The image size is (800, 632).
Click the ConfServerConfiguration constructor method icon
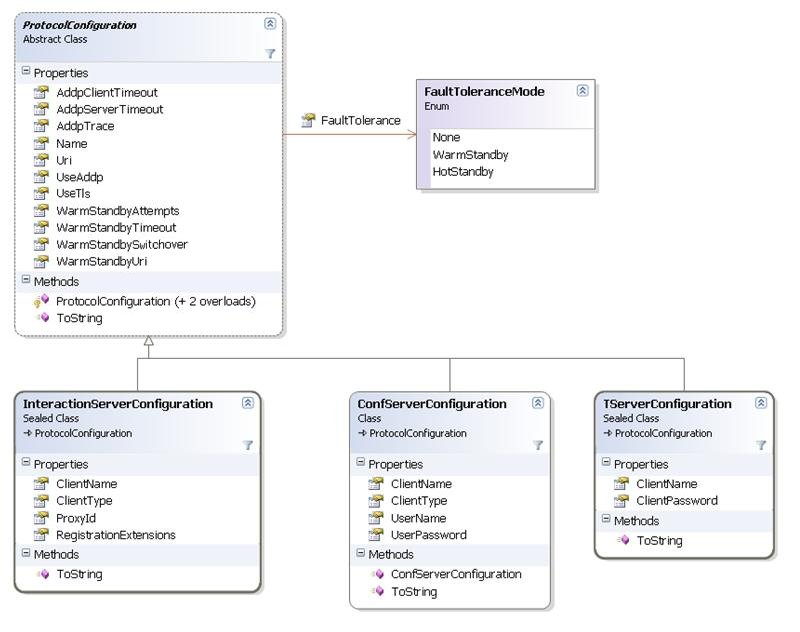[378, 574]
